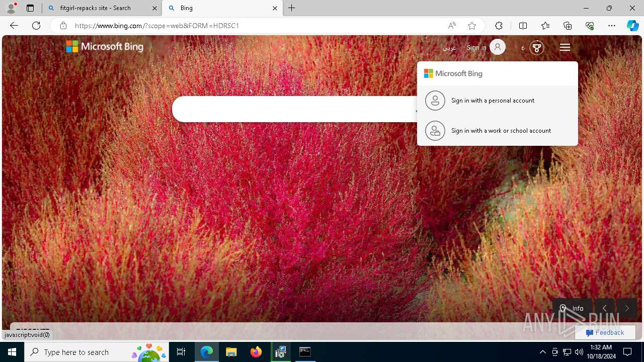
Task: Show previous background image
Action: click(605, 308)
